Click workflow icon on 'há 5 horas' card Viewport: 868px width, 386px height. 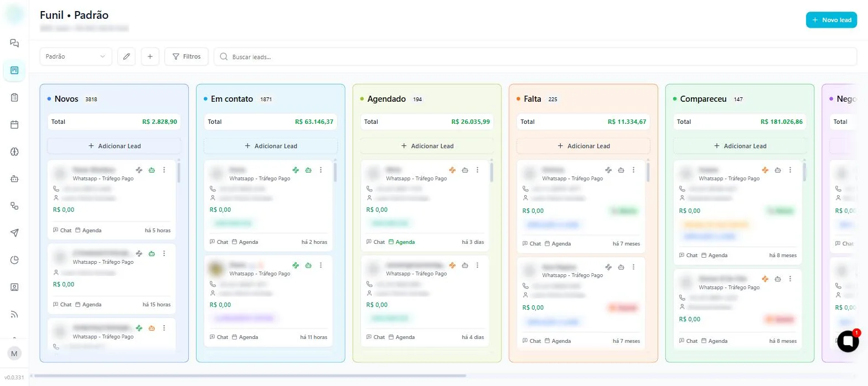[x=139, y=170]
